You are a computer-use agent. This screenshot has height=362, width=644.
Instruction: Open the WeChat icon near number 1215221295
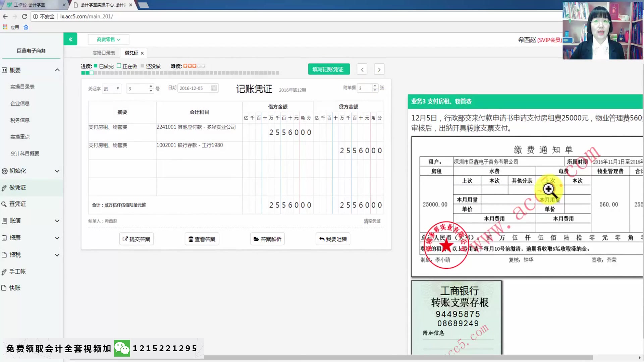(x=122, y=348)
